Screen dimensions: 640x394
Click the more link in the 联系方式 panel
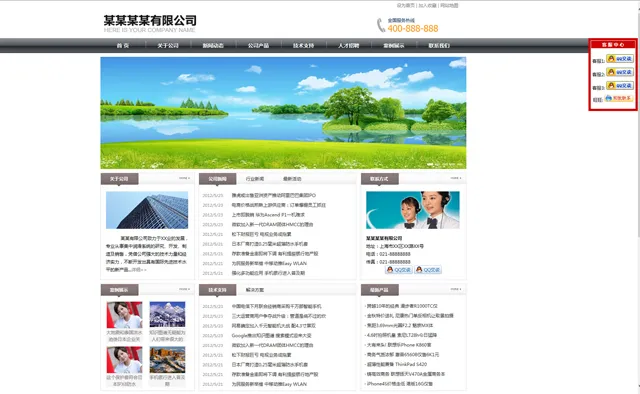point(456,178)
